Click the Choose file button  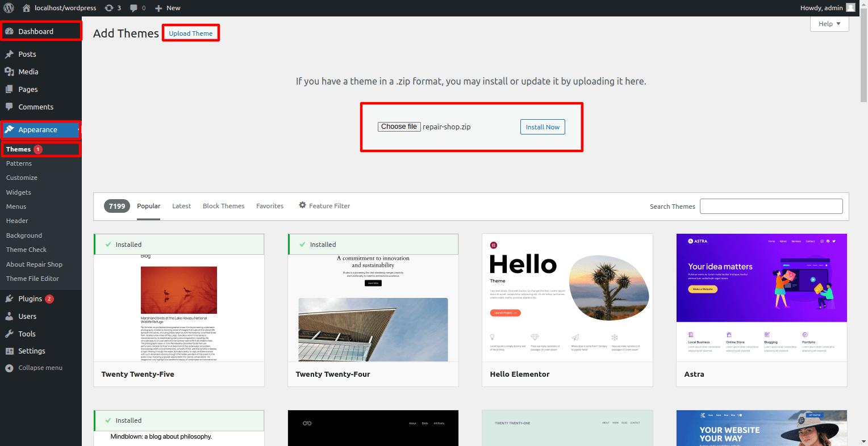pos(399,127)
